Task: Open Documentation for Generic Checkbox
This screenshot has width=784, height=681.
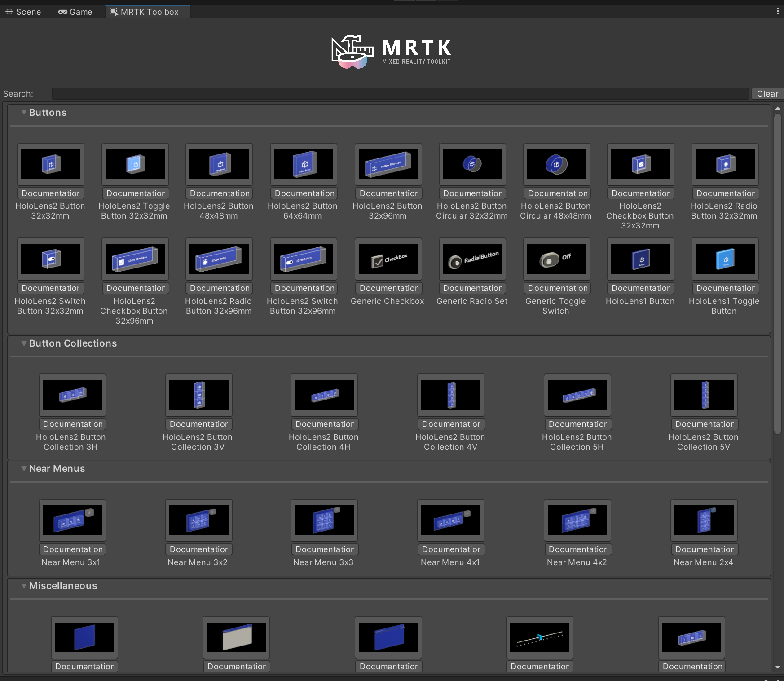Action: [388, 288]
